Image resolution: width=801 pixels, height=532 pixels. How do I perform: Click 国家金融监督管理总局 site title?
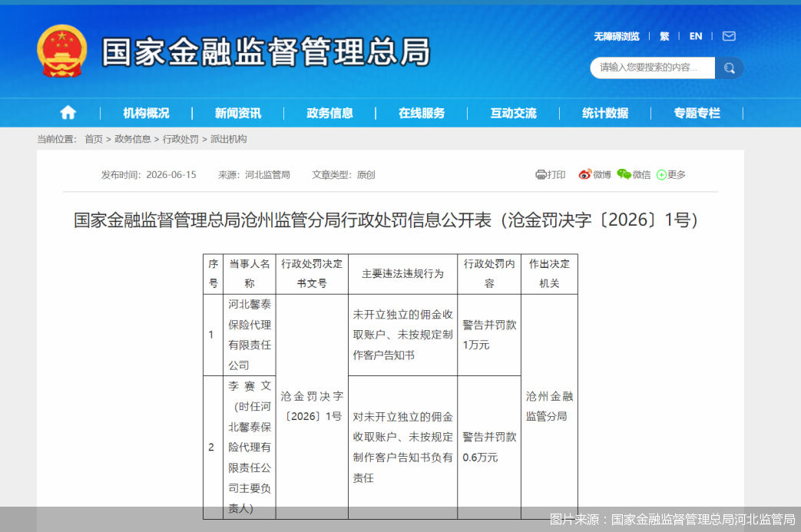pos(266,52)
